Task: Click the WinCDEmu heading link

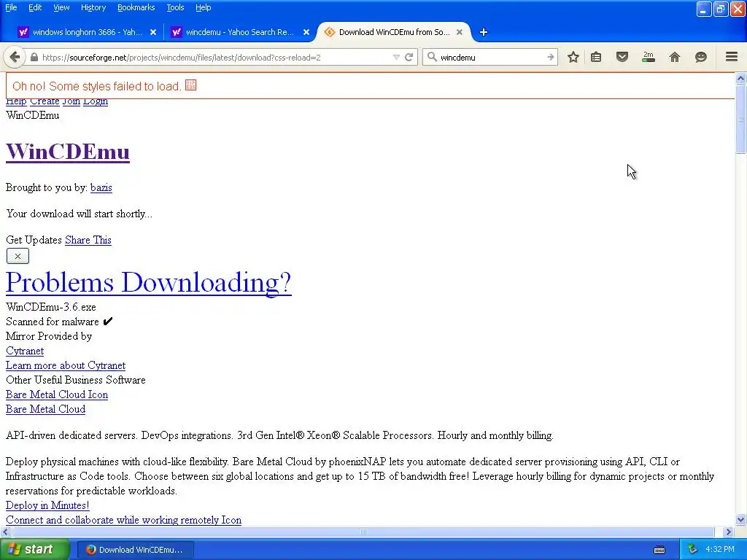Action: [x=68, y=152]
